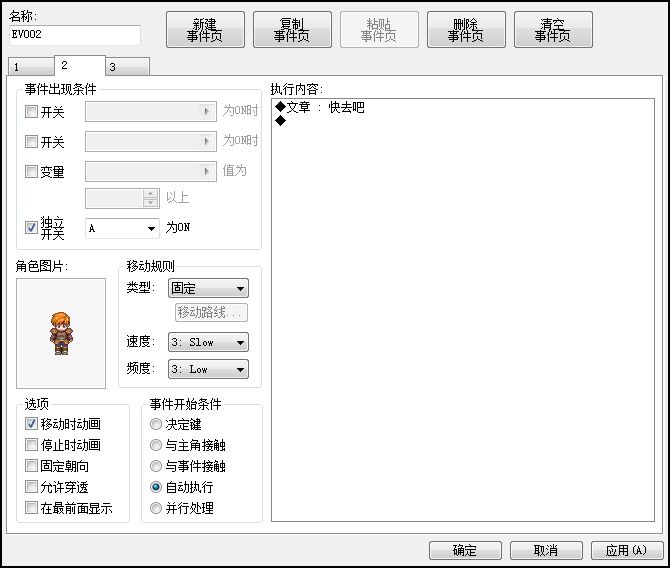670x568 pixels.
Task: Open the 频度 3: Low dropdown
Action: tap(208, 369)
